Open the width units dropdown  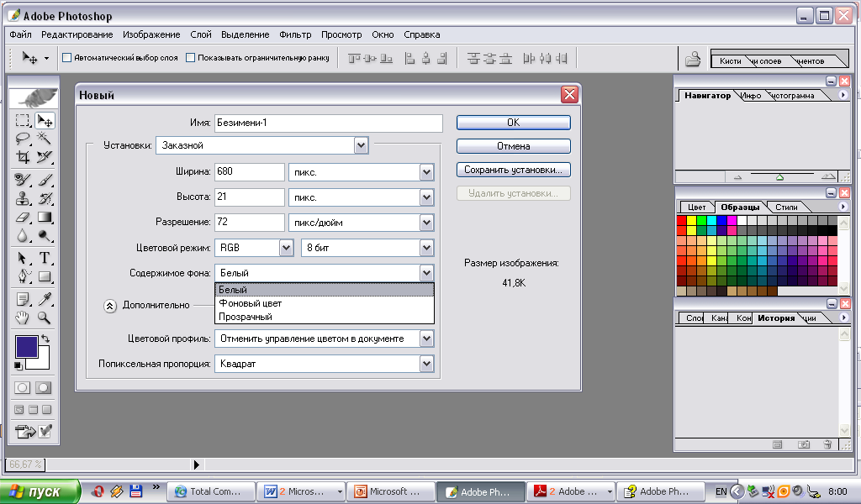[x=426, y=172]
